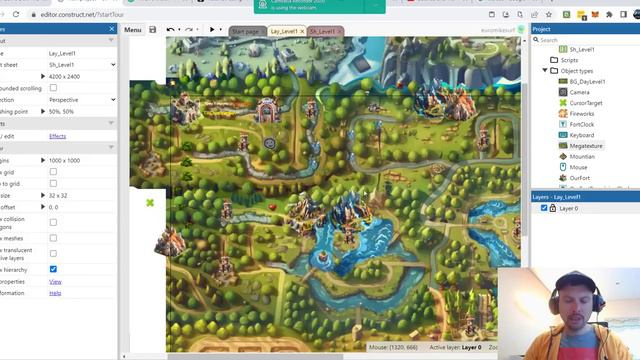Image resolution: width=640 pixels, height=360 pixels.
Task: Click the Preview play button
Action: tap(212, 29)
